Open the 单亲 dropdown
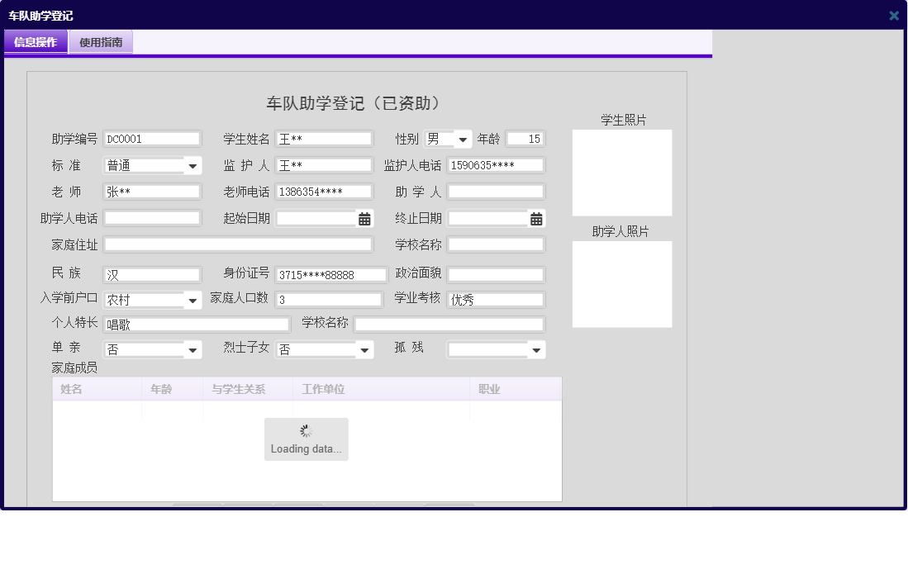 [193, 349]
